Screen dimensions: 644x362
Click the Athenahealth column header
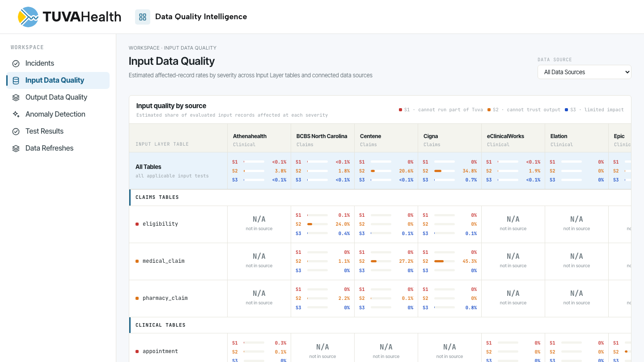pyautogui.click(x=259, y=138)
